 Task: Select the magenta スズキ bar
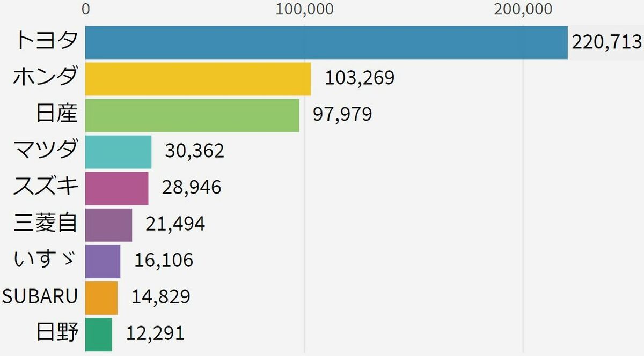coord(116,188)
